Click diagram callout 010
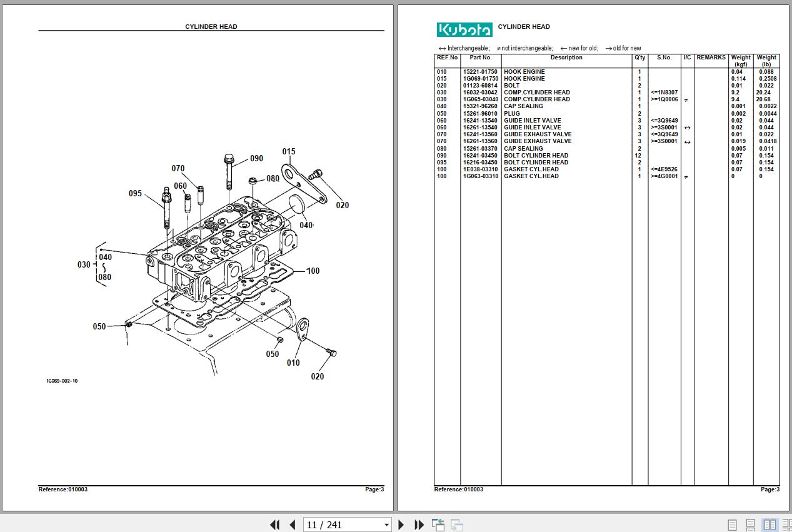792x532 pixels. point(293,363)
